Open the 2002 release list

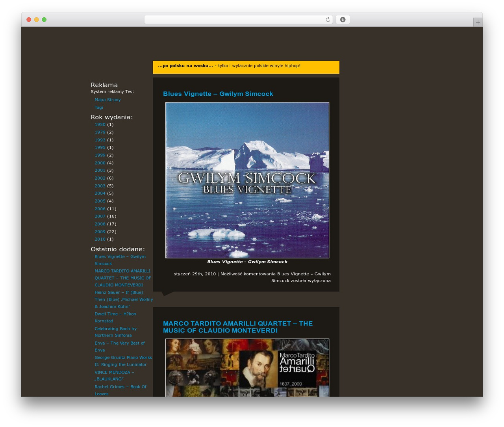point(100,178)
